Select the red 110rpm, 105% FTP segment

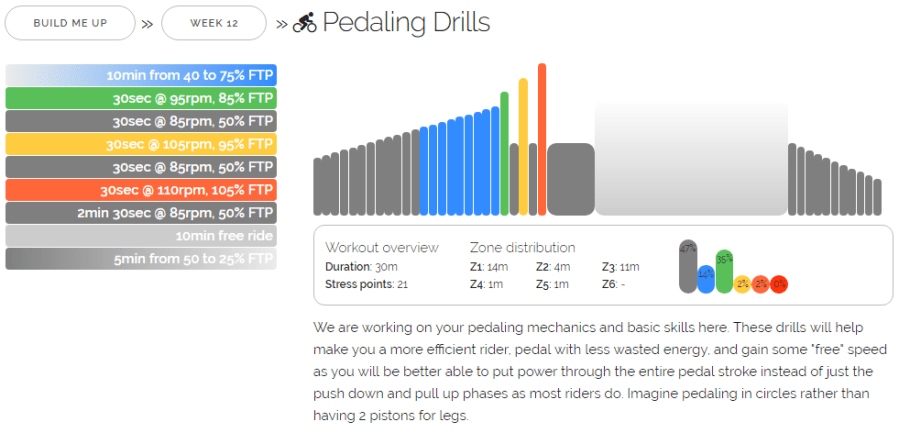[x=141, y=190]
